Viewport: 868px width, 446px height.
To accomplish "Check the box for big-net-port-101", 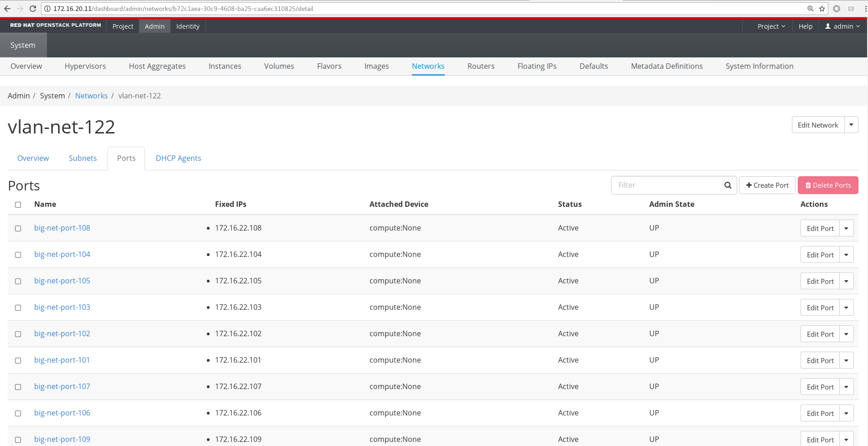I will pyautogui.click(x=18, y=361).
